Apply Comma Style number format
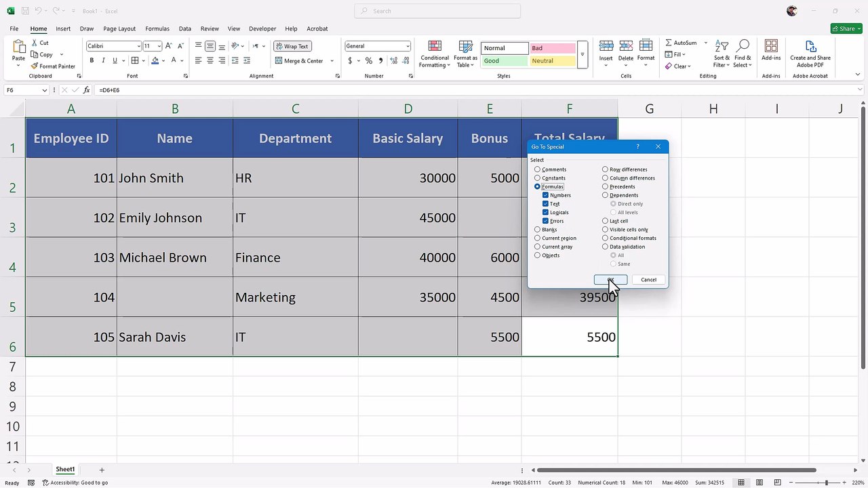 pyautogui.click(x=380, y=60)
